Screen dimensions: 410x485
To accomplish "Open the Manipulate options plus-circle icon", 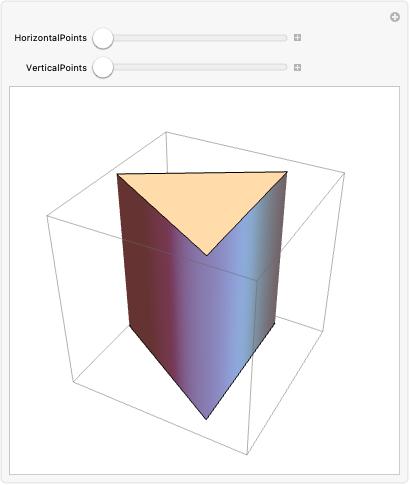I will [x=395, y=17].
